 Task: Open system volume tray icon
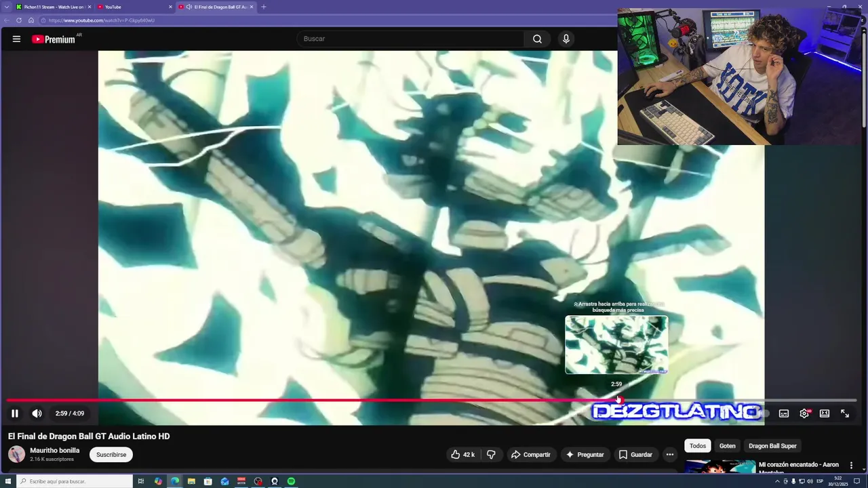click(810, 481)
